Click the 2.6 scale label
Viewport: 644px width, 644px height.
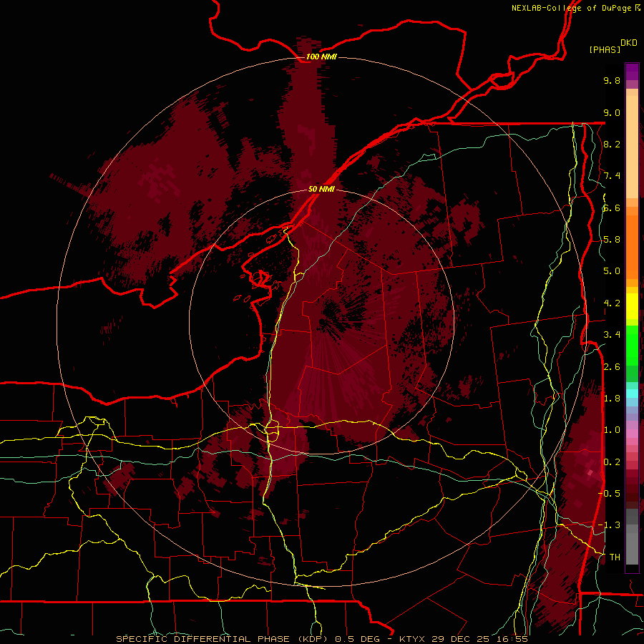pyautogui.click(x=612, y=367)
